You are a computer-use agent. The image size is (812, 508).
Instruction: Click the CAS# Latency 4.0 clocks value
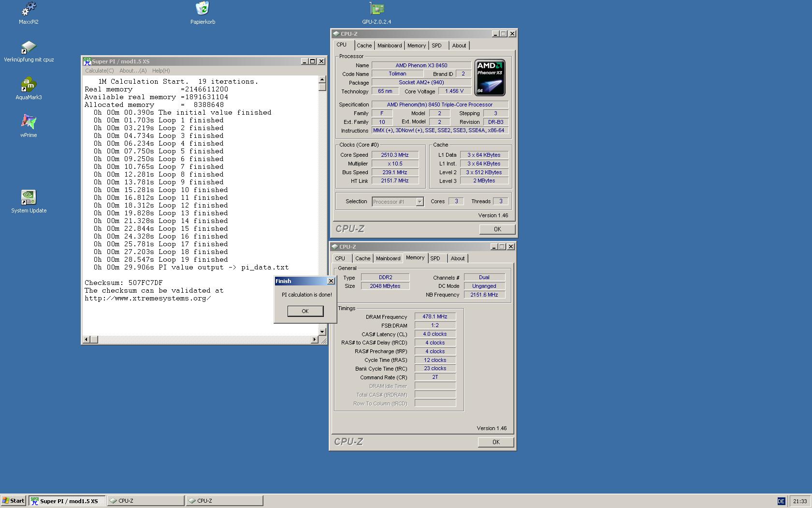coord(435,334)
